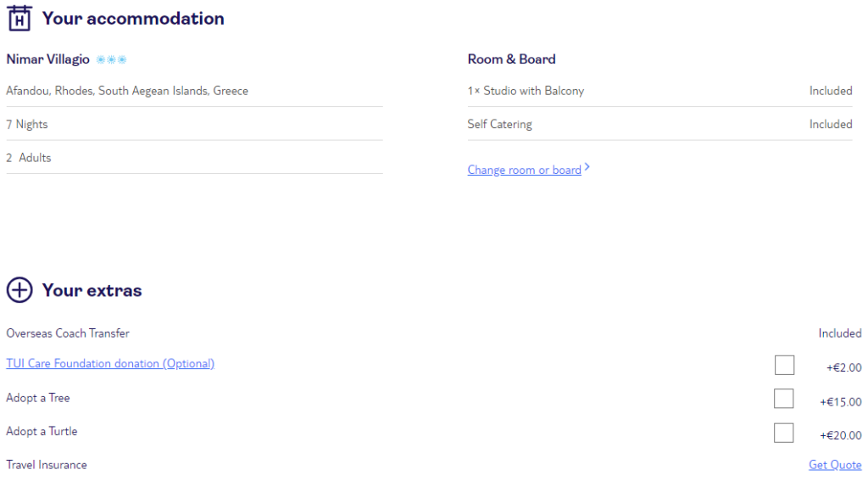Click the Overseas Coach Transfer row
The height and width of the screenshot is (481, 868).
[434, 333]
